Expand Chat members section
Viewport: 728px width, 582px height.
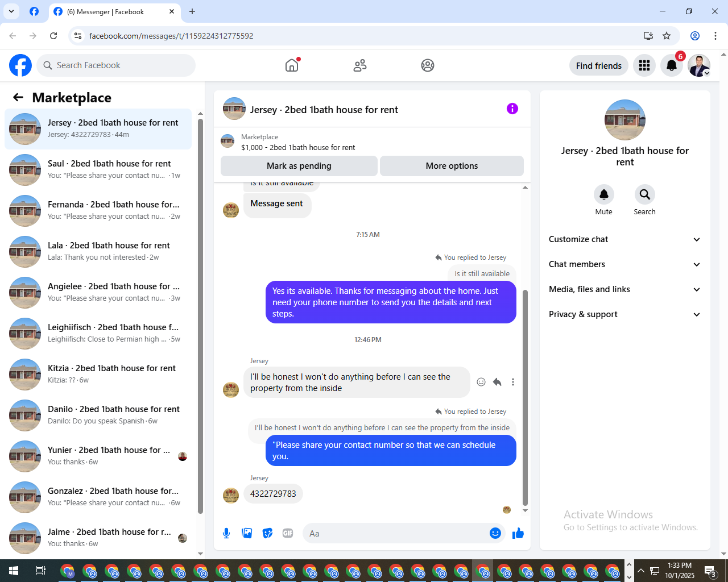click(624, 264)
